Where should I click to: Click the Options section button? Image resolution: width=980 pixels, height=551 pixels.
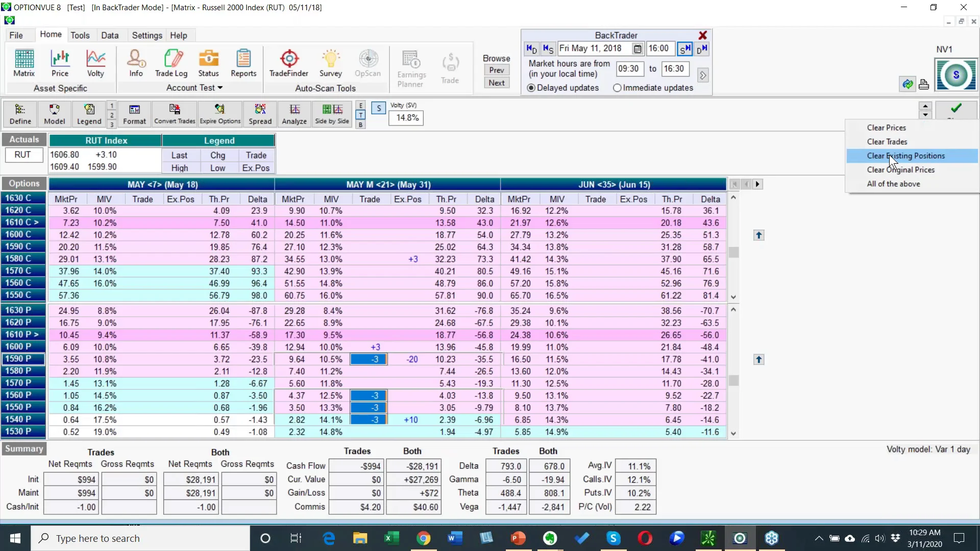24,184
